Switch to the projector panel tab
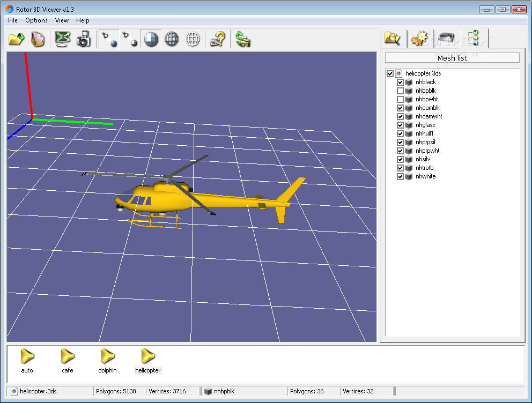This screenshot has width=532, height=403. click(446, 38)
